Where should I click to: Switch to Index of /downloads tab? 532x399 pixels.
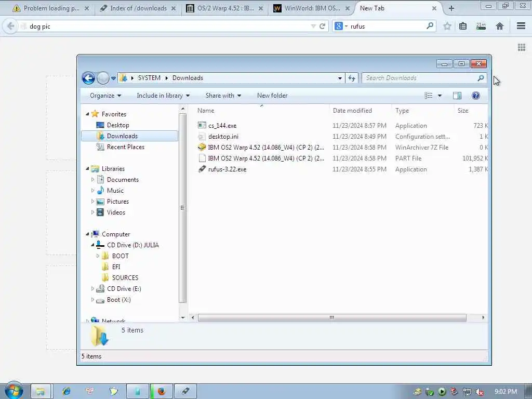click(138, 8)
